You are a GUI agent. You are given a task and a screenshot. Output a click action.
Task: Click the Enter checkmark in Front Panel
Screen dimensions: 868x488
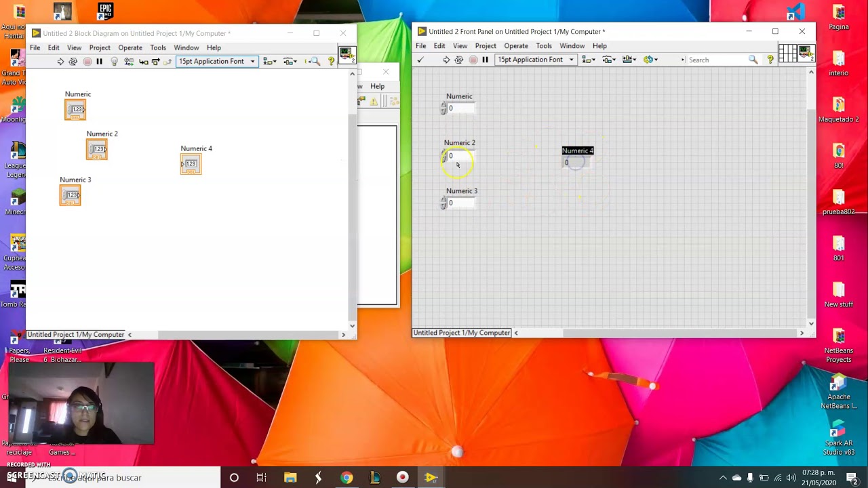pos(420,60)
